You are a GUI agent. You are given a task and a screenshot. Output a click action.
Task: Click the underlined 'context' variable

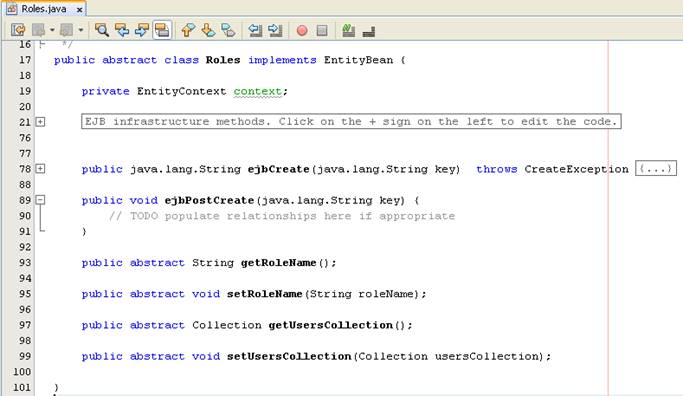coord(258,91)
